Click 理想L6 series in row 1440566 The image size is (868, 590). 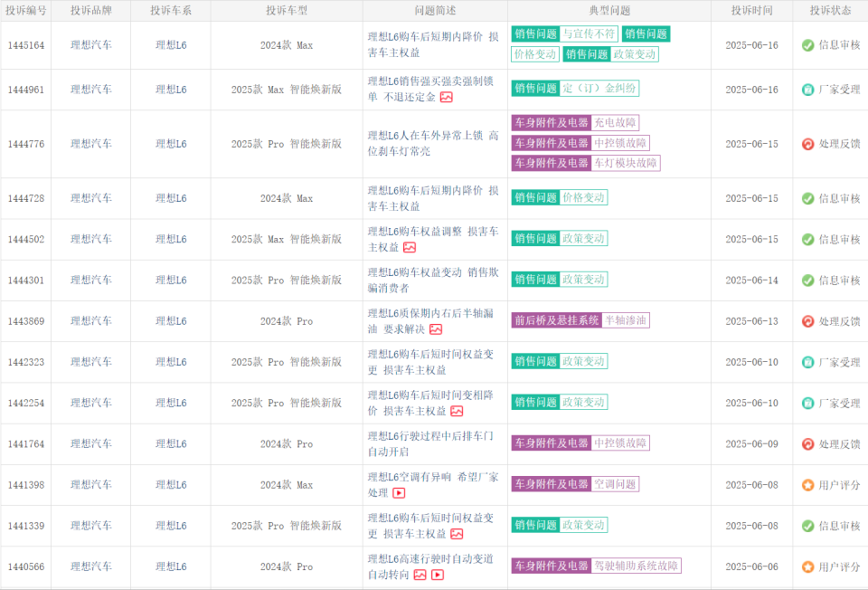click(x=171, y=566)
